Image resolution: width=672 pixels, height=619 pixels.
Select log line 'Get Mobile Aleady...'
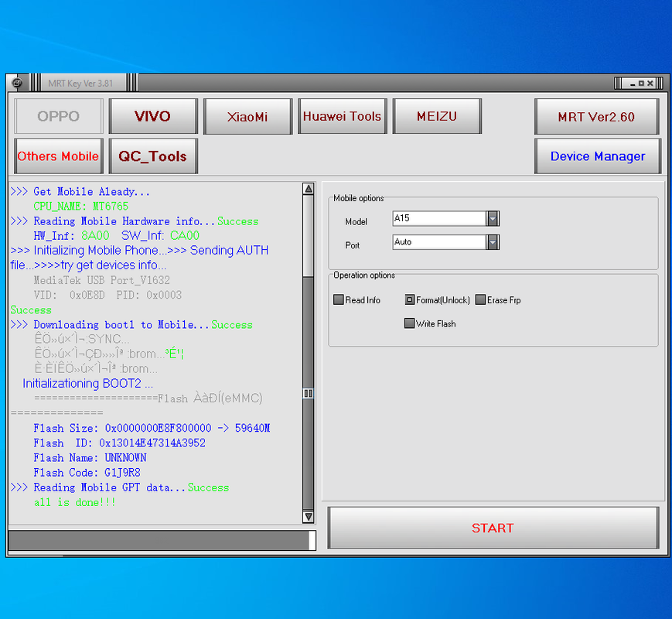pos(92,192)
